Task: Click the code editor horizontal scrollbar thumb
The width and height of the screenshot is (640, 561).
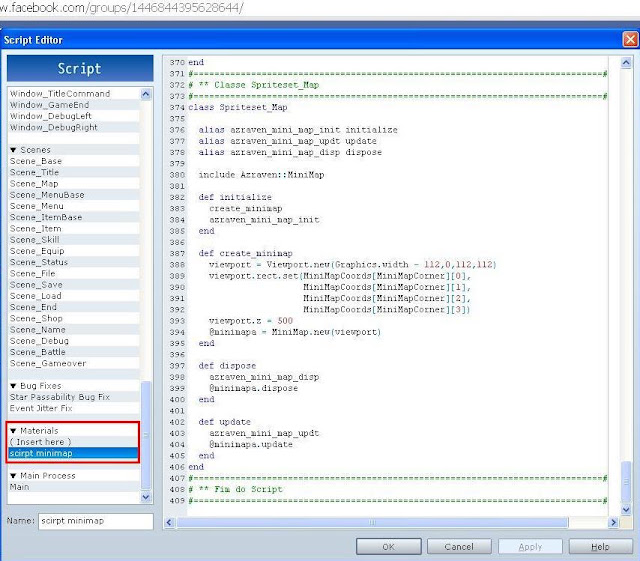Action: click(x=372, y=522)
